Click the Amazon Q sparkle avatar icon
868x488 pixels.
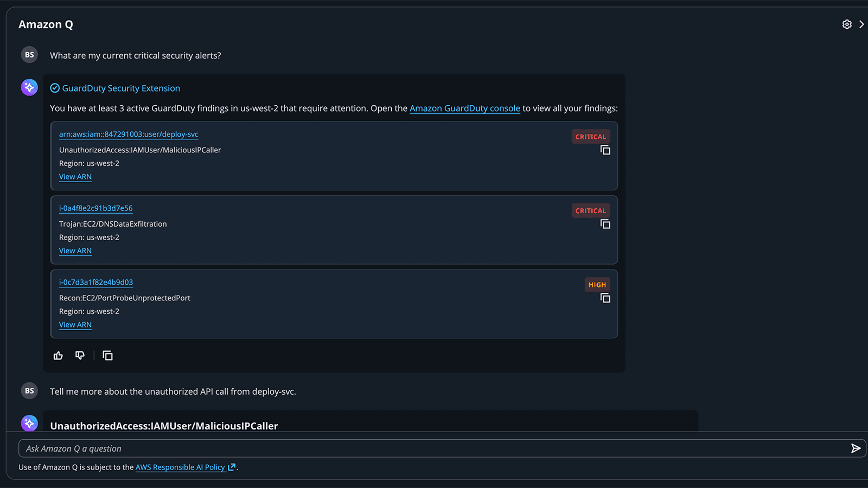pyautogui.click(x=29, y=87)
